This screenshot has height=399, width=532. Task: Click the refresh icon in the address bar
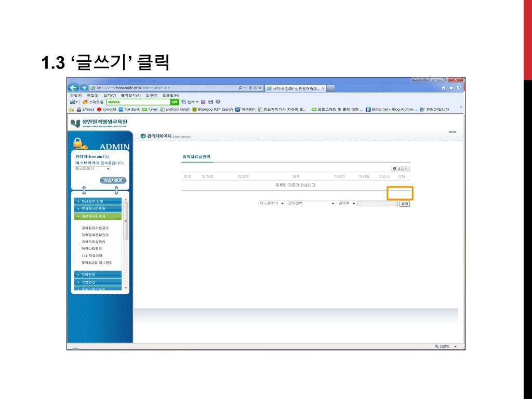point(255,88)
